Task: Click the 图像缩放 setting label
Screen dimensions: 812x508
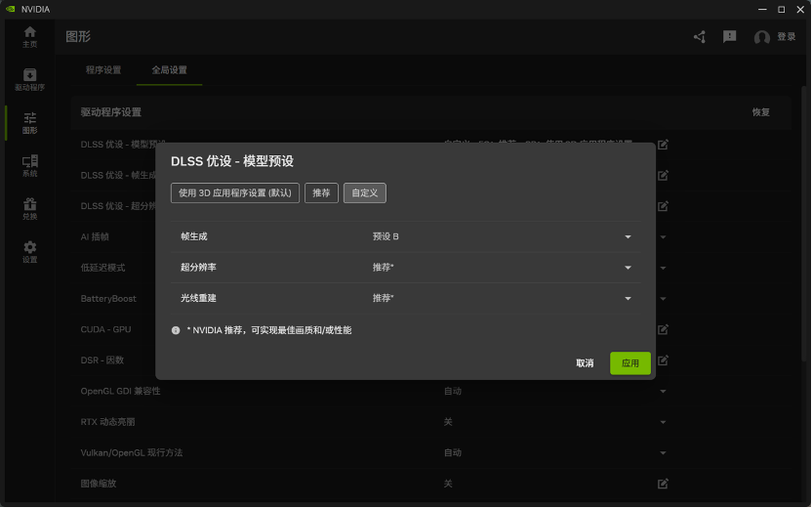Action: [99, 484]
